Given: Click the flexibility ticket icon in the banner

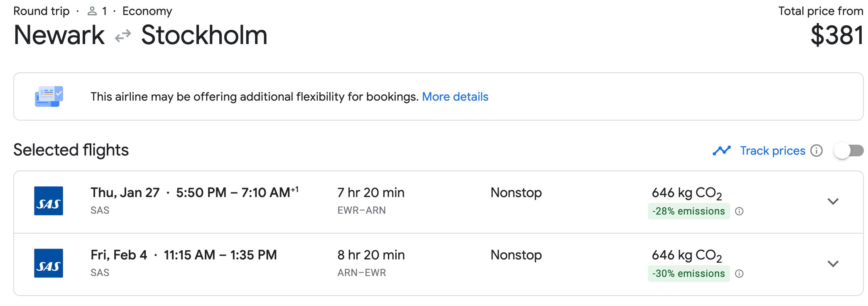Looking at the screenshot, I should point(49,96).
